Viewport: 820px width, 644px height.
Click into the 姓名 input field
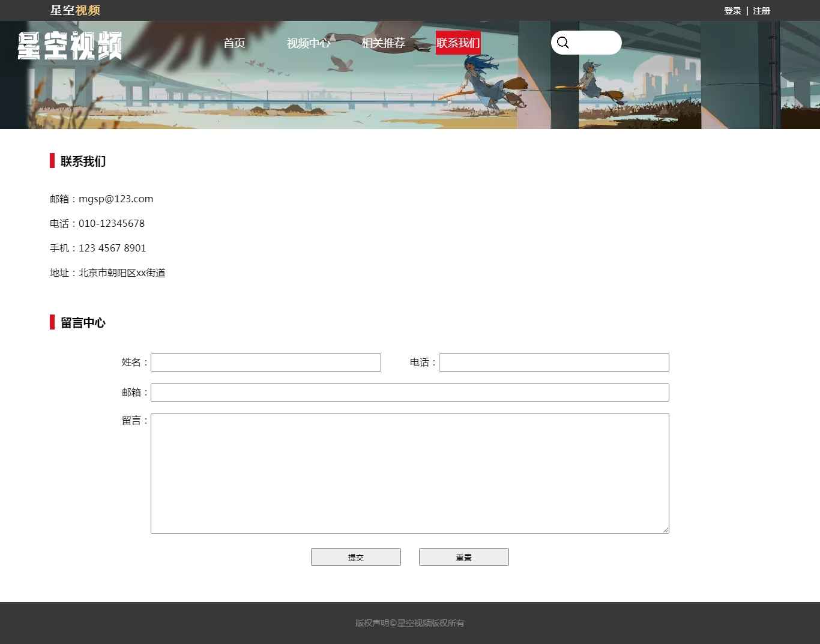point(265,363)
